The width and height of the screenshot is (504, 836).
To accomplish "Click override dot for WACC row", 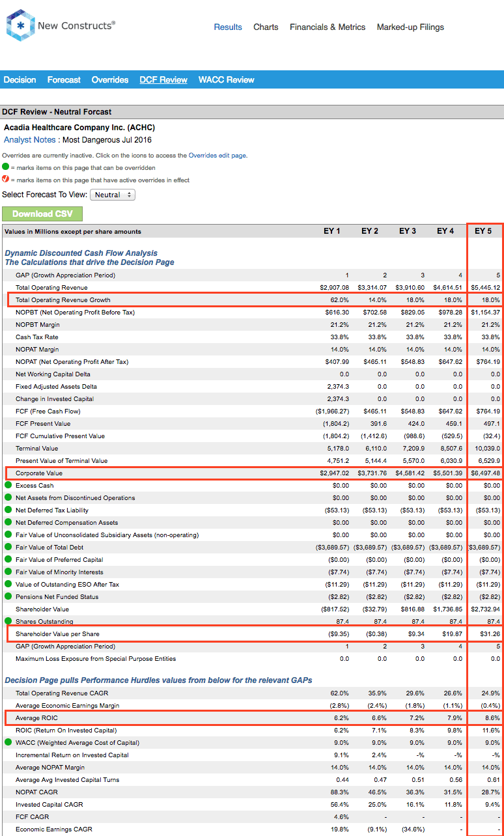I will pos(8,742).
